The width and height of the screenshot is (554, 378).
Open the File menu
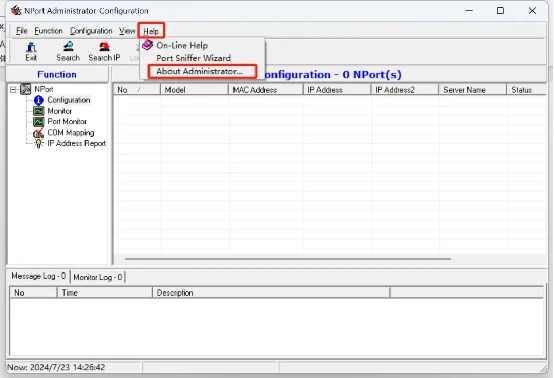pyautogui.click(x=22, y=31)
